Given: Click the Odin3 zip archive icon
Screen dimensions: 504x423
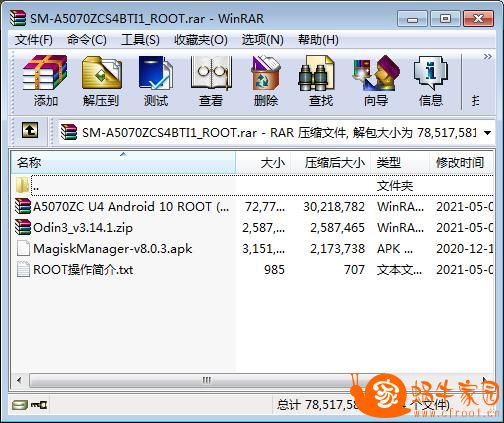Looking at the screenshot, I should tap(23, 227).
